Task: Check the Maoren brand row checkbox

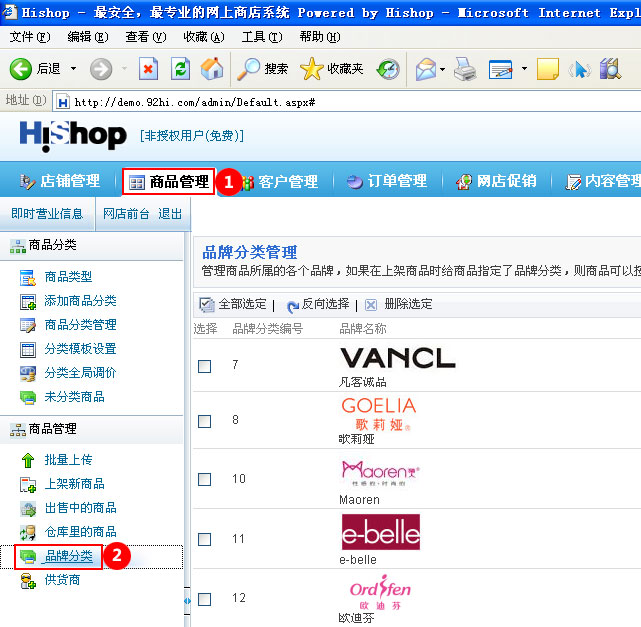Action: tap(204, 479)
